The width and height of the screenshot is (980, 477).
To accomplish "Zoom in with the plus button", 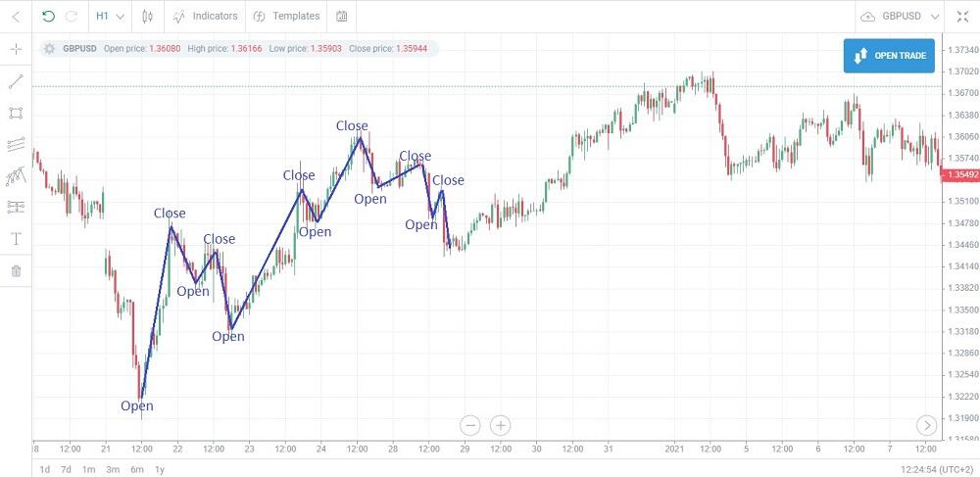I will pos(500,426).
